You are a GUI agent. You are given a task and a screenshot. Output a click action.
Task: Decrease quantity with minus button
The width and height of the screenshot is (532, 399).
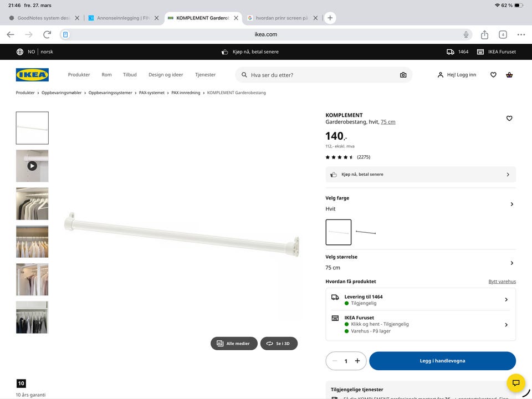(335, 361)
